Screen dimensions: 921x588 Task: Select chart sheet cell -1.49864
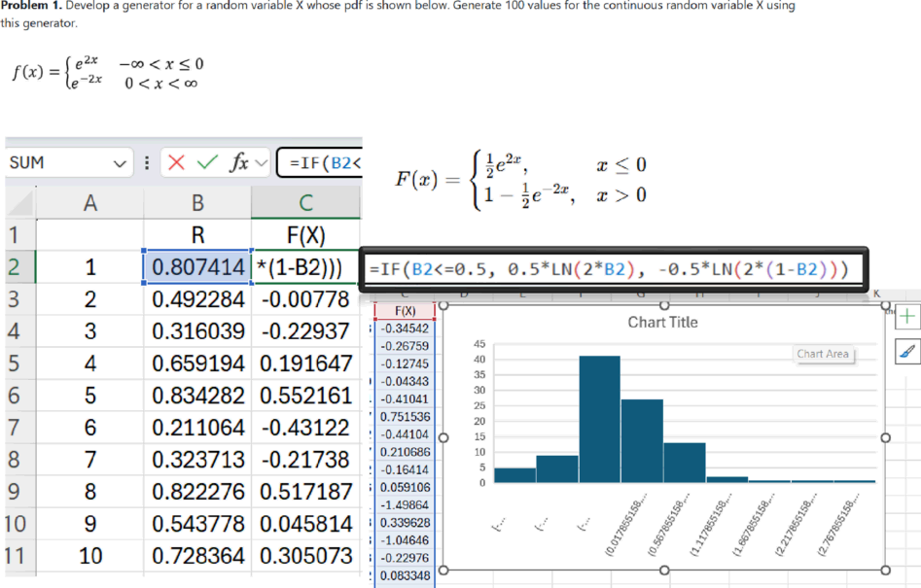pos(406,504)
